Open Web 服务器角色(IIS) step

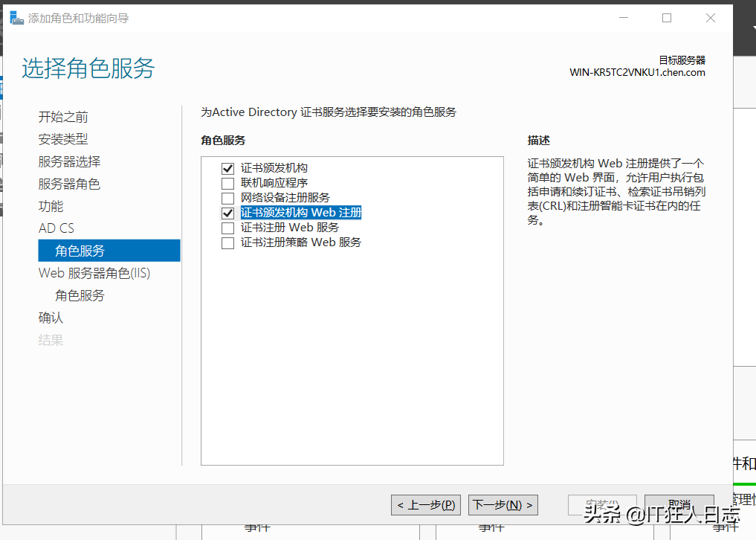[94, 273]
